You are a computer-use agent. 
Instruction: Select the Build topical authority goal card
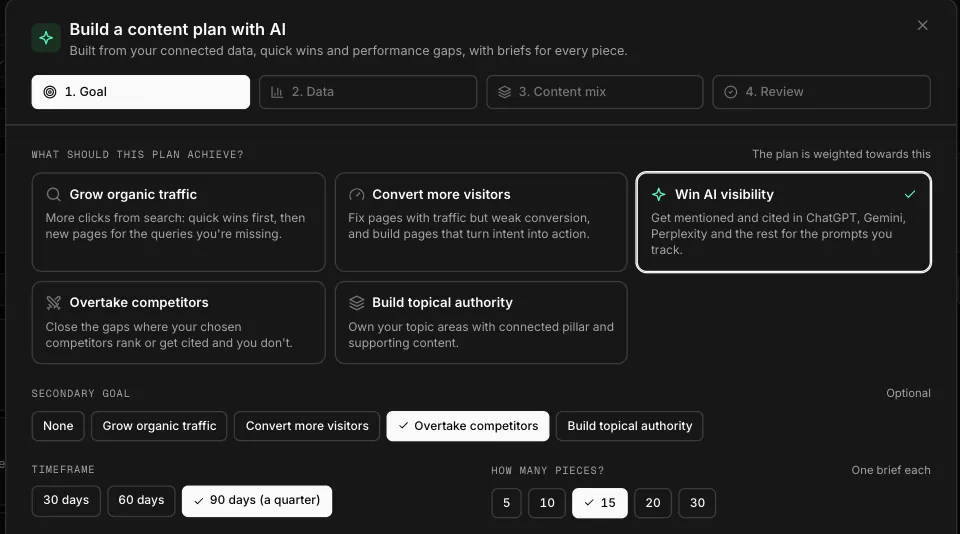(x=481, y=323)
